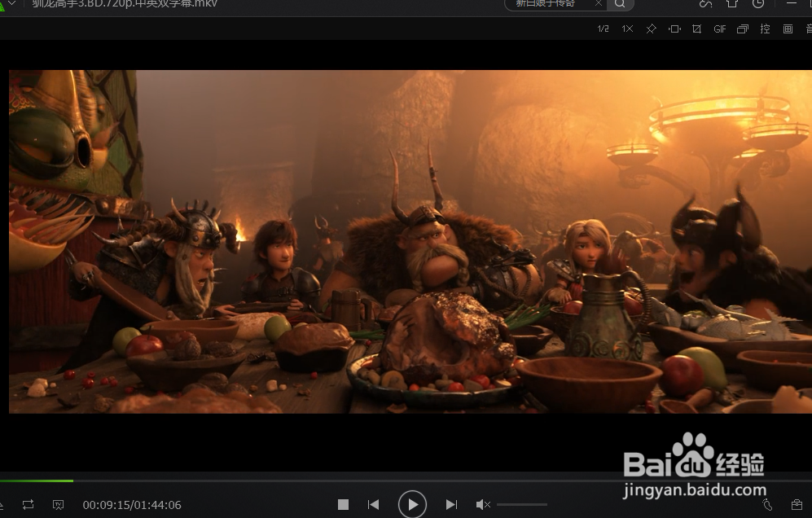Stop the video playback
This screenshot has width=812, height=518.
pos(343,504)
